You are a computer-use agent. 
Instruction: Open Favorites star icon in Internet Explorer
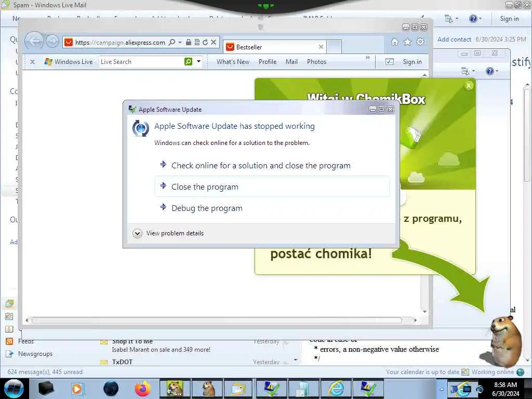(x=407, y=42)
